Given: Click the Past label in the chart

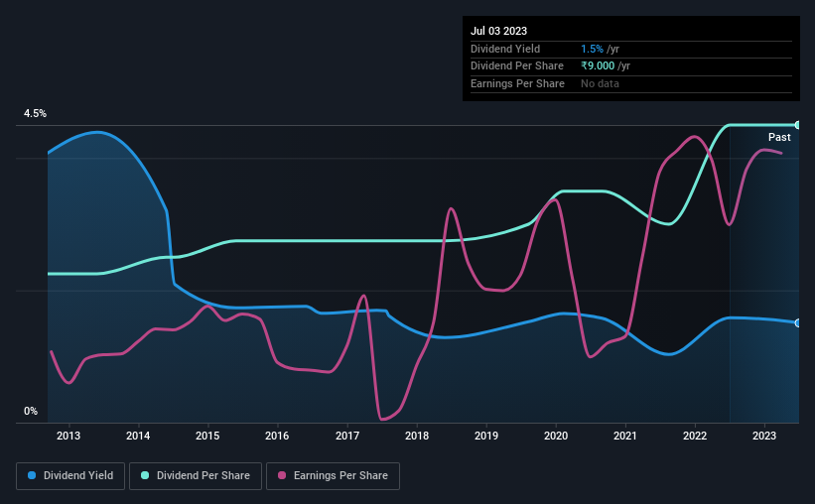Looking at the screenshot, I should [x=779, y=137].
